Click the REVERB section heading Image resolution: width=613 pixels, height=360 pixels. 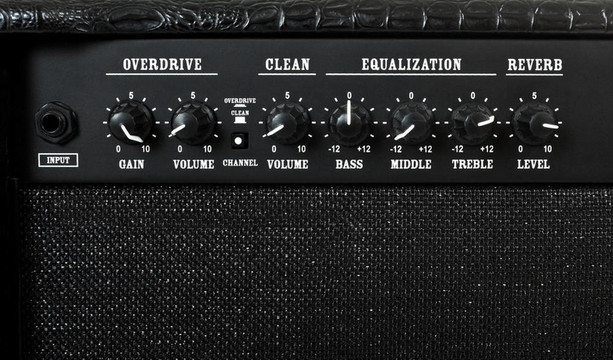[535, 64]
